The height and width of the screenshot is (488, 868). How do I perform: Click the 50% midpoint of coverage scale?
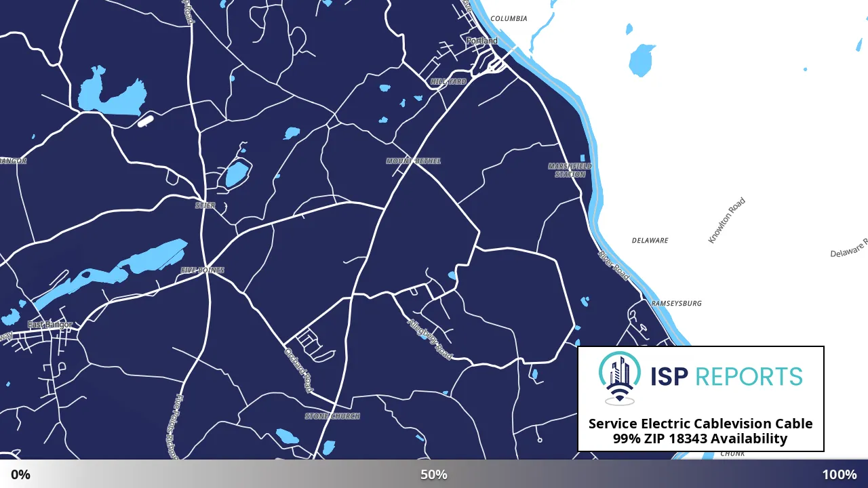tap(434, 474)
